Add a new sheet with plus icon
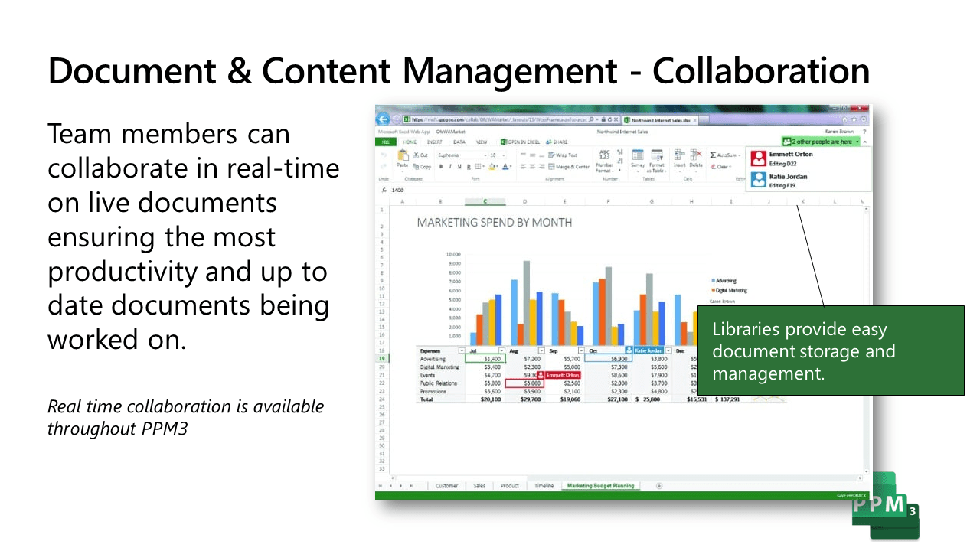 coord(659,486)
